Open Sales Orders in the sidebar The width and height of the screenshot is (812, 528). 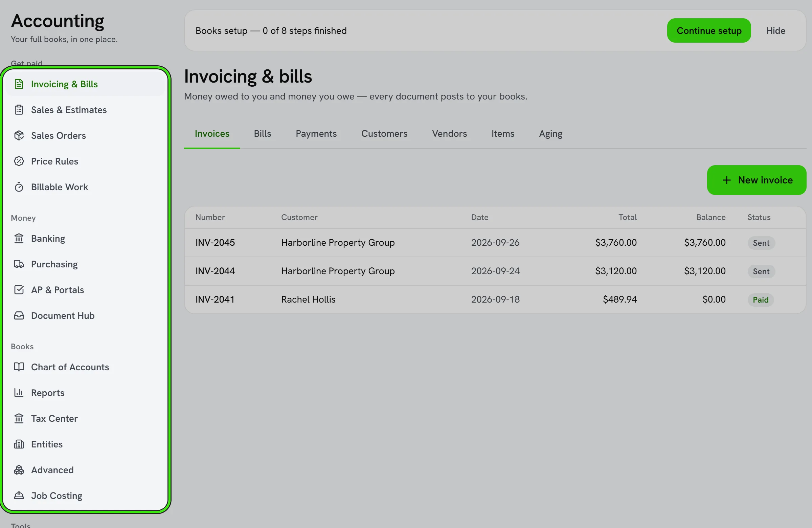coord(85,135)
